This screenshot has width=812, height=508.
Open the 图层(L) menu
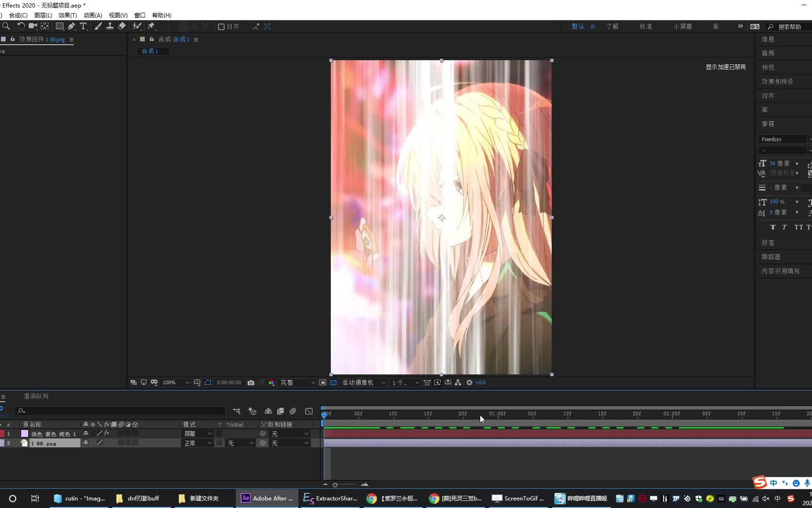click(x=43, y=15)
